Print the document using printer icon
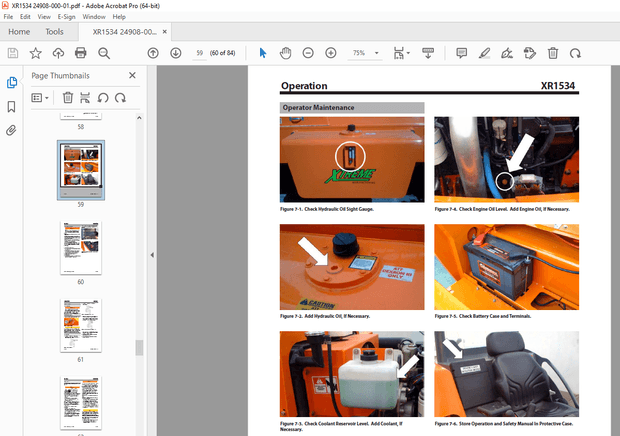Viewport: 620px width, 436px height. click(x=81, y=53)
